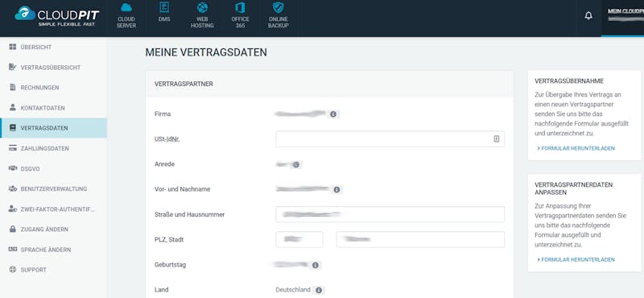Open the Online Backup shield icon
The height and width of the screenshot is (298, 644).
point(279,7)
